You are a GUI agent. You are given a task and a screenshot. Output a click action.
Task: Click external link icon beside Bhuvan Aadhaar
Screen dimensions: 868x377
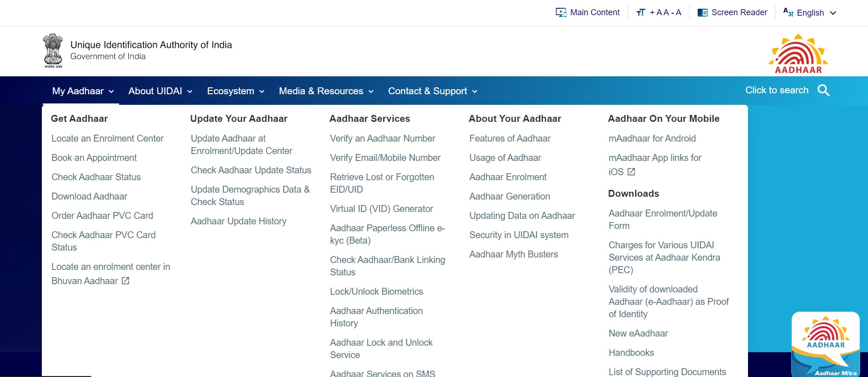(x=126, y=280)
